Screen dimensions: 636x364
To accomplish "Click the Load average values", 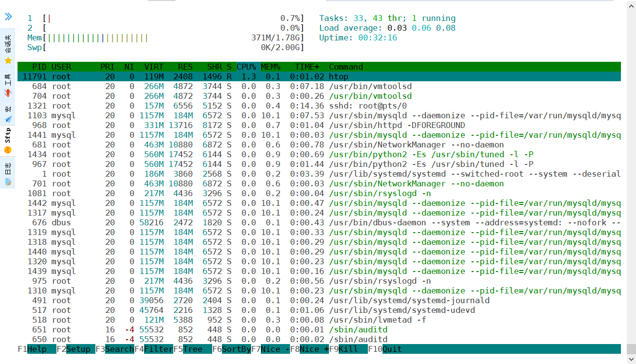I will point(421,28).
